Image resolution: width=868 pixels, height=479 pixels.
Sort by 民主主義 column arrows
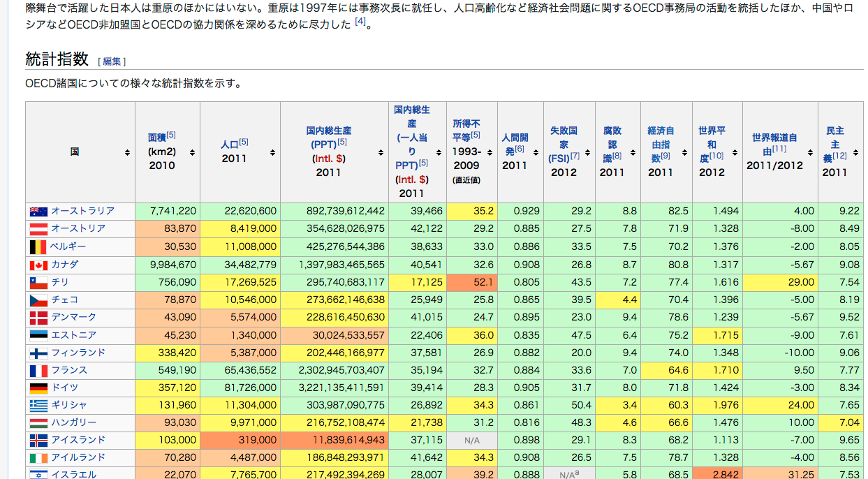[x=855, y=152]
